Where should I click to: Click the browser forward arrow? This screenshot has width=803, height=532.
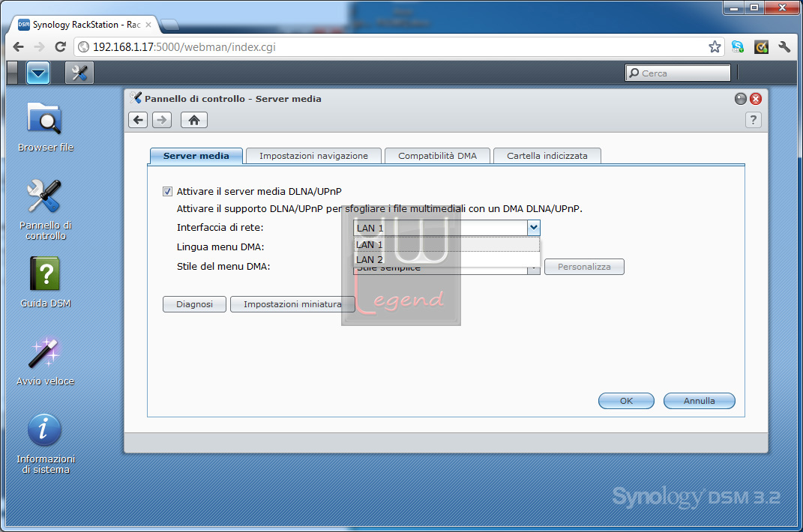40,47
